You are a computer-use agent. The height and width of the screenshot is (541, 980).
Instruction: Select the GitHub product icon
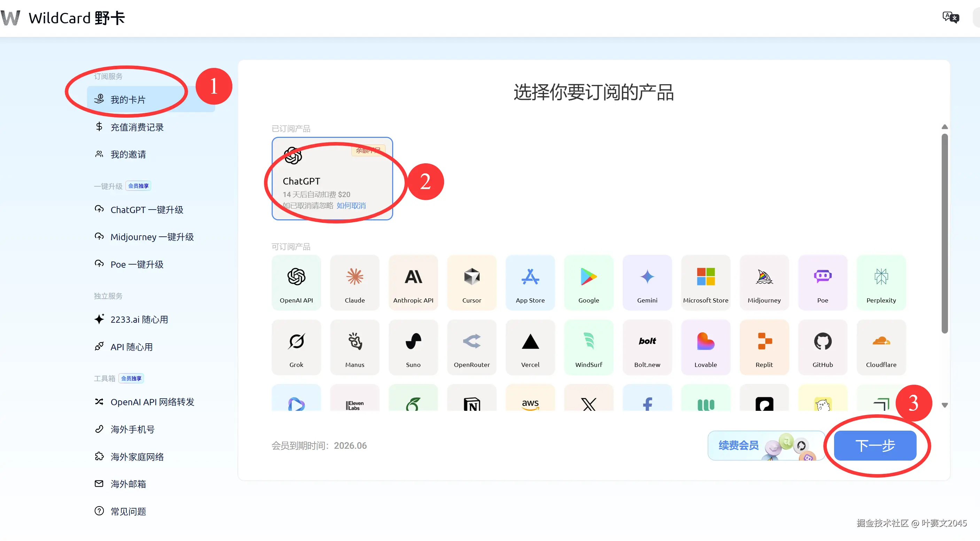click(823, 347)
